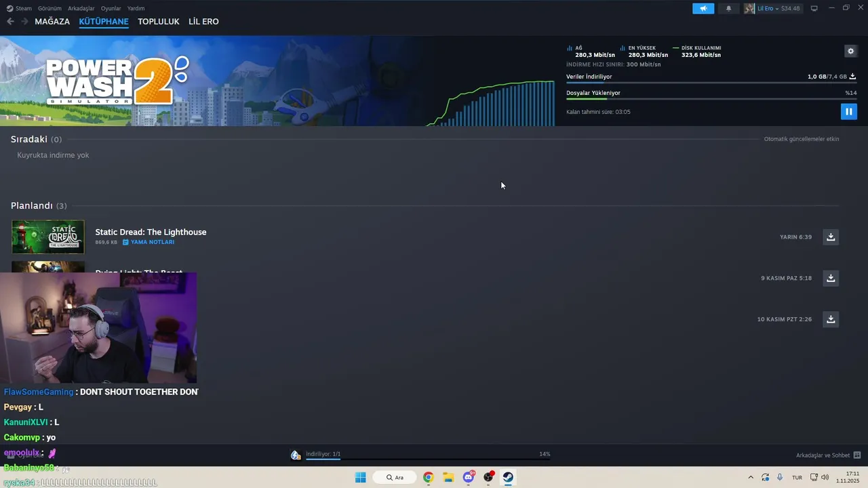Open Google Chrome from the taskbar

428,477
